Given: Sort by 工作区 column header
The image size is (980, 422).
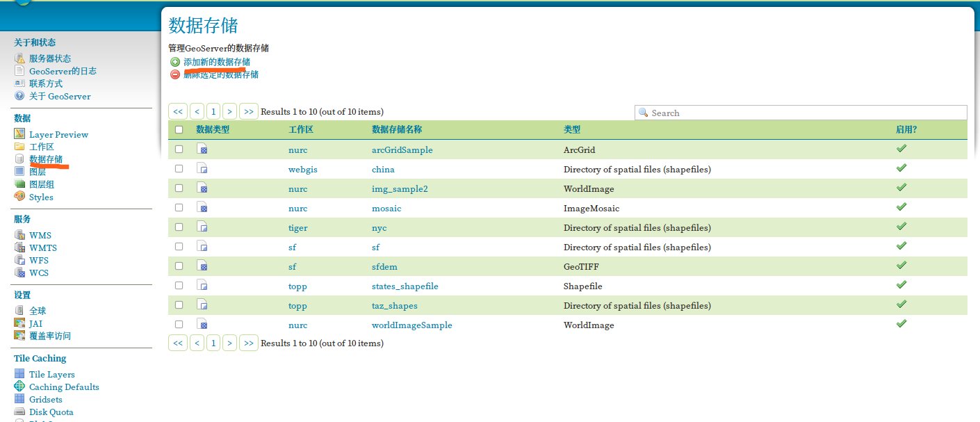Looking at the screenshot, I should [301, 129].
